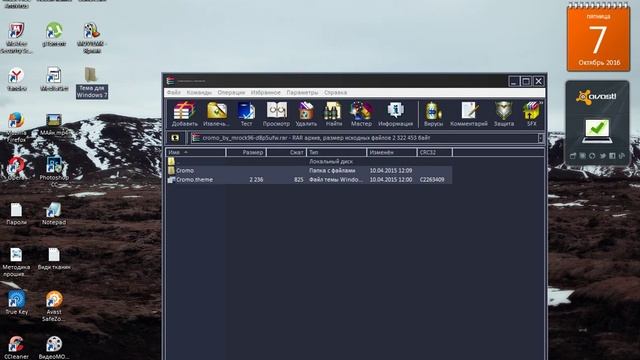Click the date 10.04.2015 12:09
The image size is (640, 360).
point(391,171)
